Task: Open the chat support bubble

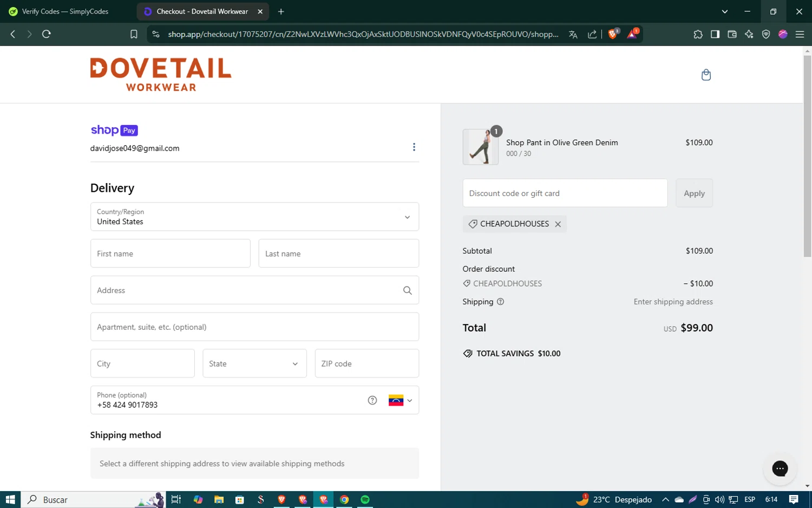Action: pyautogui.click(x=780, y=468)
